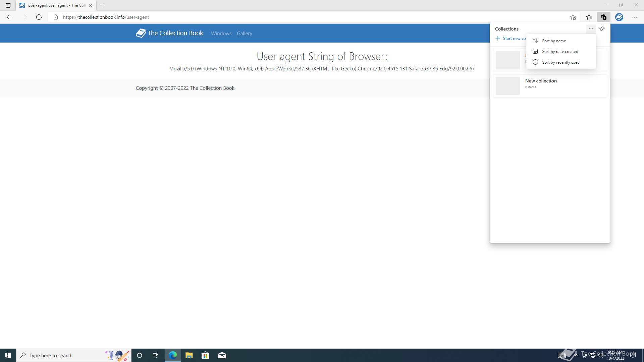Screen dimensions: 644x362
Task: Click the User agent String heading
Action: 322,56
